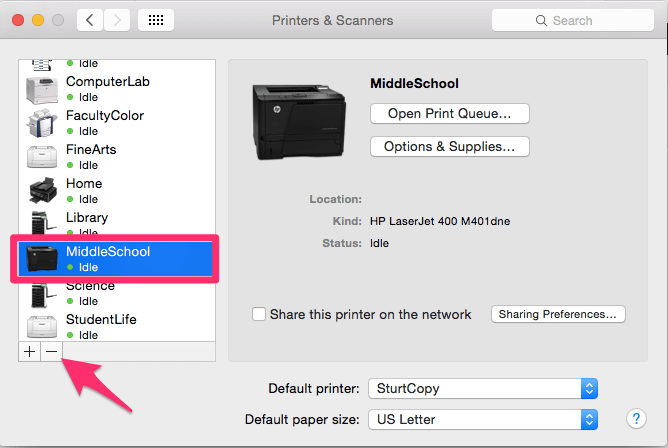Click the ComputerLab printer icon

tap(42, 89)
